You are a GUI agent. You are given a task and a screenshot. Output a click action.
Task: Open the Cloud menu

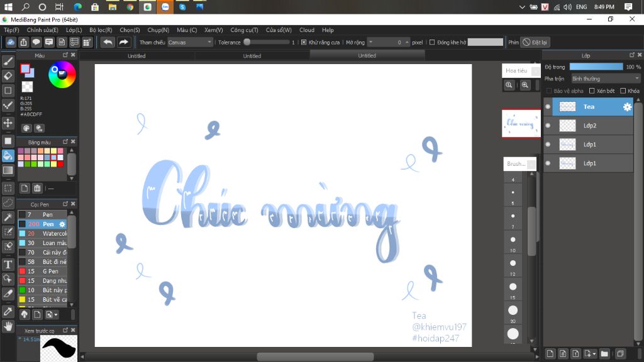tap(307, 30)
